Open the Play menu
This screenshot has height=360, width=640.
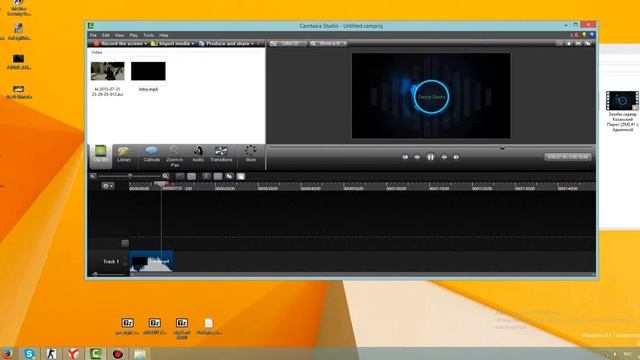pyautogui.click(x=133, y=36)
